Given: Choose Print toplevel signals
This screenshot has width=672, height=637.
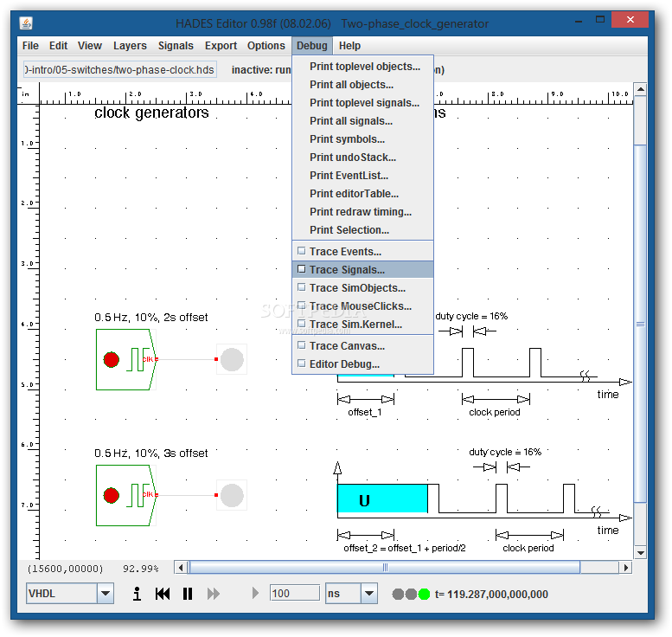Looking at the screenshot, I should (362, 102).
